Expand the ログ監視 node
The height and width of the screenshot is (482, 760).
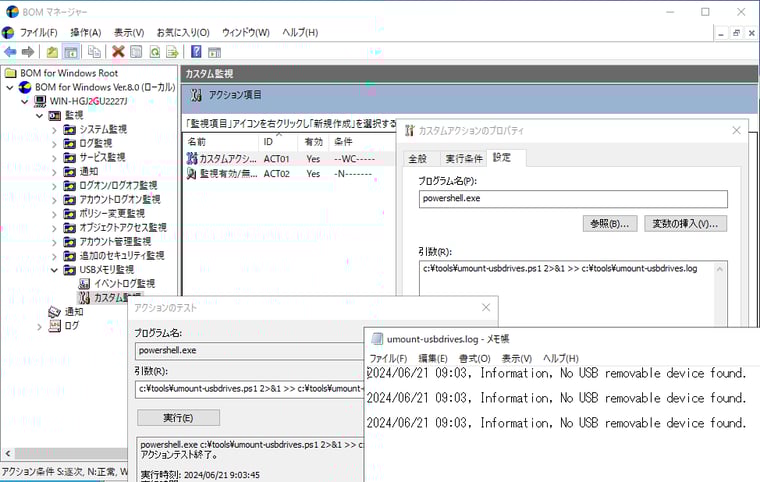click(54, 144)
